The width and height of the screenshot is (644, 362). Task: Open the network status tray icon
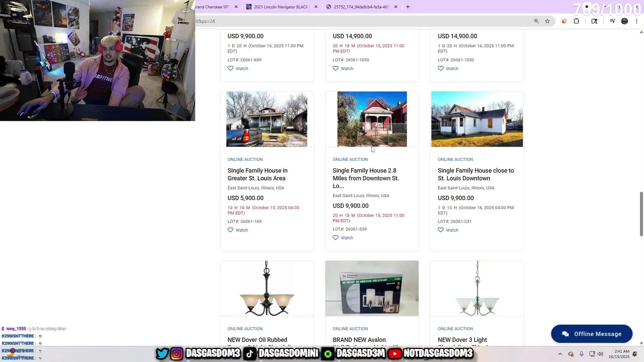click(592, 354)
